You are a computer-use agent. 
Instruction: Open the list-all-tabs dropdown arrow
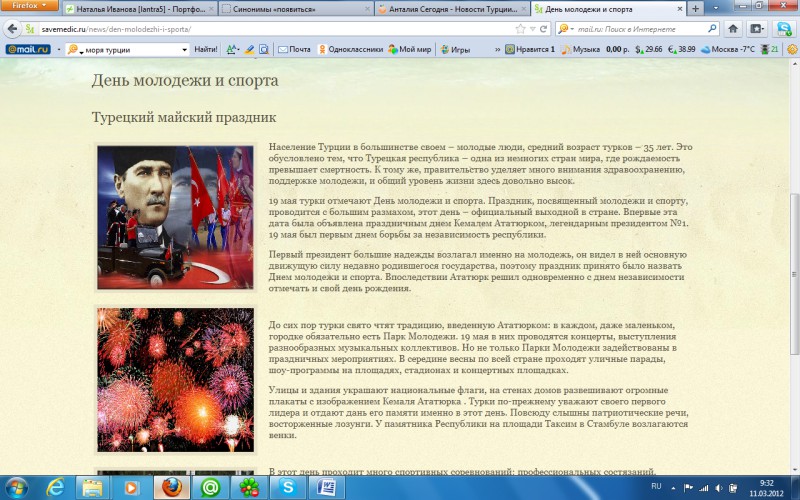pyautogui.click(x=715, y=9)
